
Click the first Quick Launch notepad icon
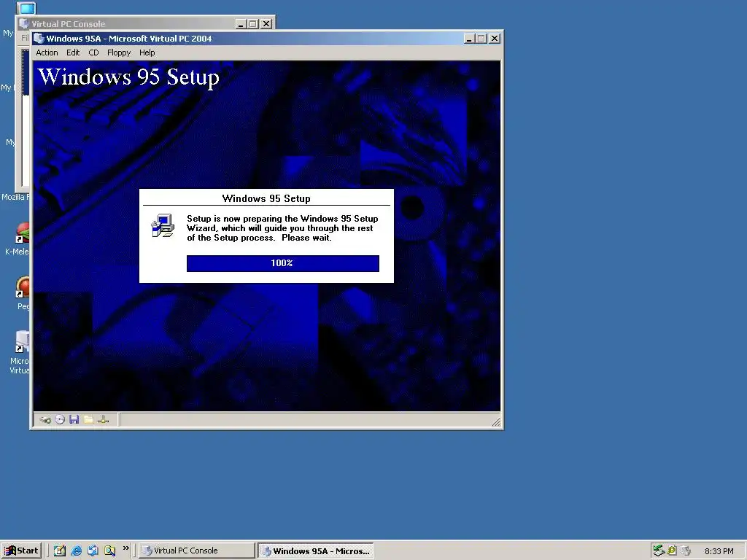(60, 551)
